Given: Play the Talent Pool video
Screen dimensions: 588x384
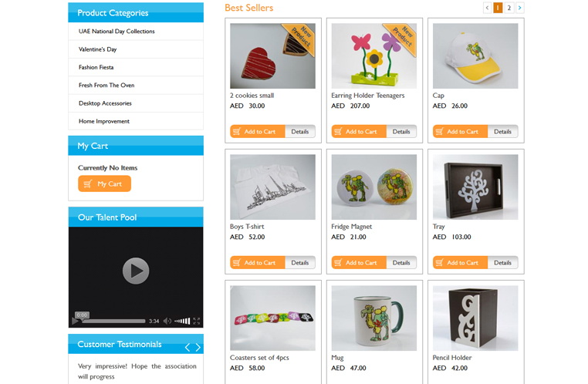Looking at the screenshot, I should [136, 271].
